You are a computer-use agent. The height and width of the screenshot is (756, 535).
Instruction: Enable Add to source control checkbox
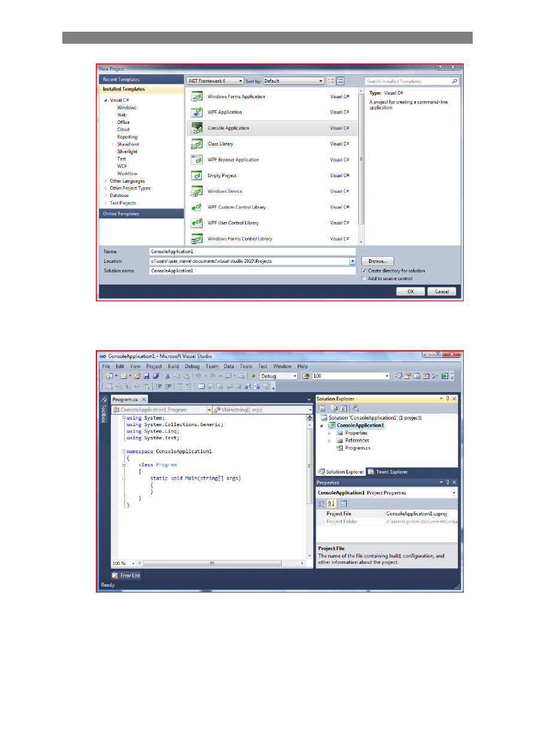coord(364,278)
